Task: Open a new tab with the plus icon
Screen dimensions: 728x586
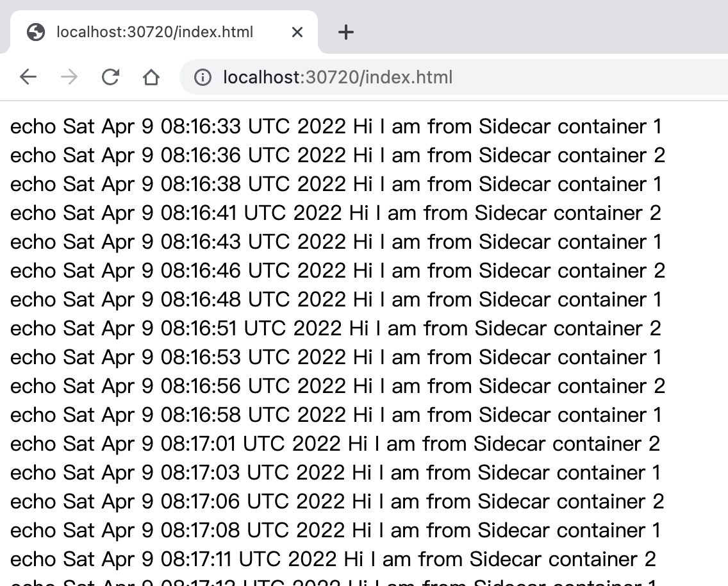Action: 346,31
